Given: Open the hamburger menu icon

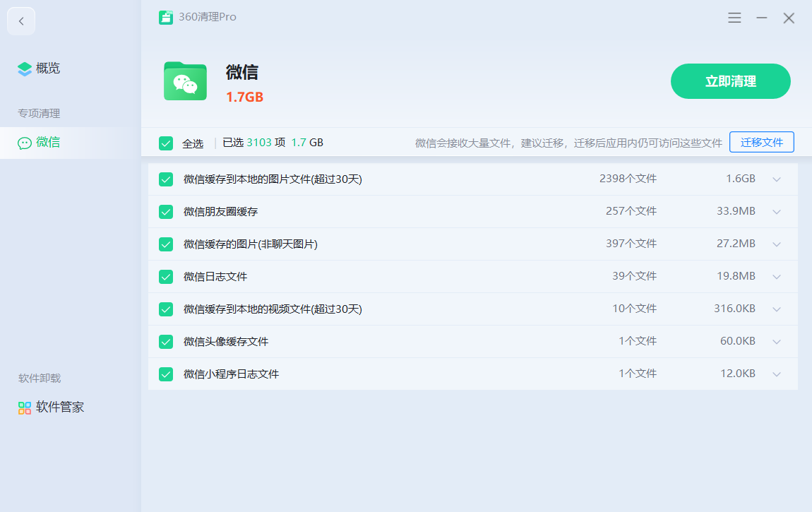Looking at the screenshot, I should 734,18.
